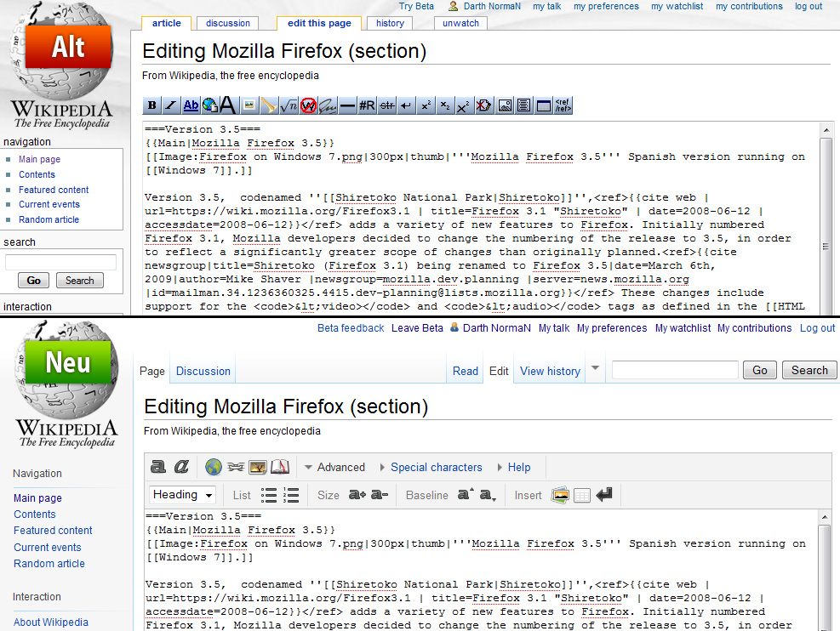
Task: Click the media file trumpet icon
Action: (268, 105)
